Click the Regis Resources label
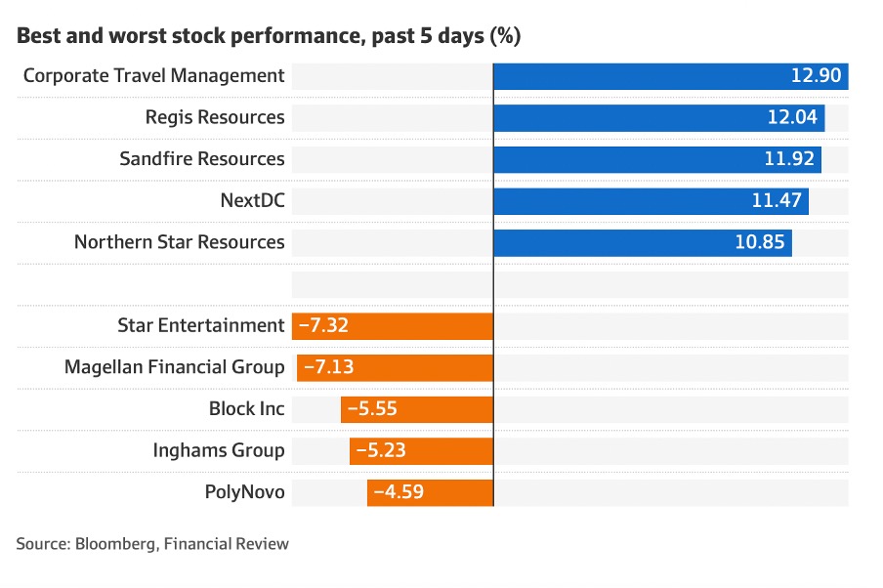 (215, 117)
